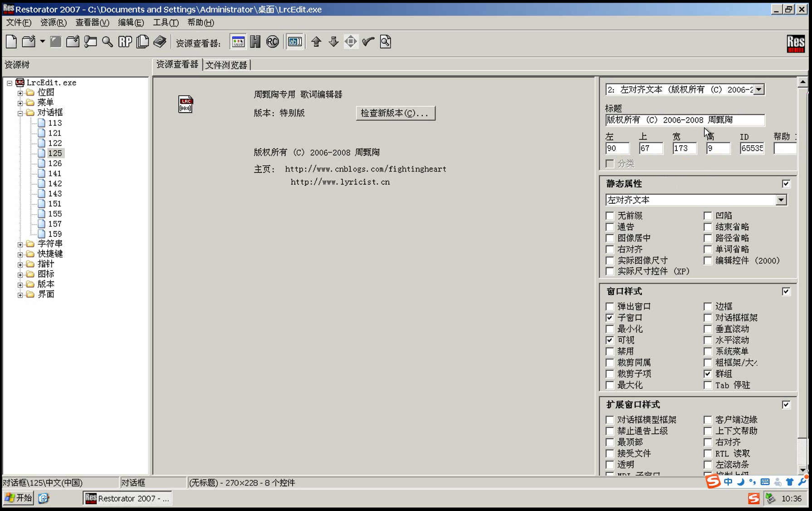Enable the 弹出窗口 checkbox

(610, 306)
